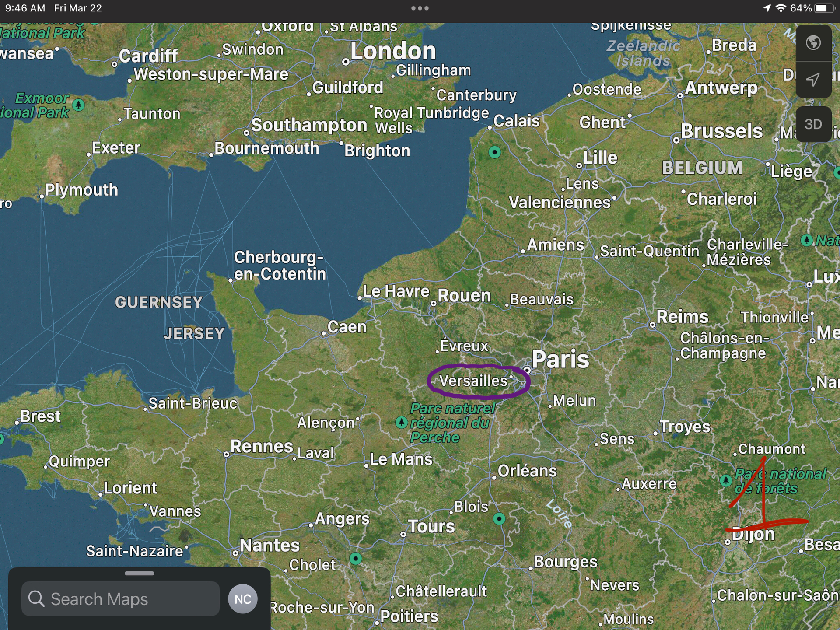Tap the Versailles label inside purple circle
Viewport: 840px width, 630px height.
pyautogui.click(x=473, y=381)
